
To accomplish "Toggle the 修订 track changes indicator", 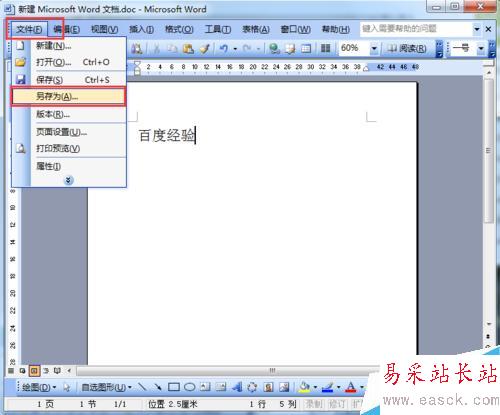I will tap(337, 404).
